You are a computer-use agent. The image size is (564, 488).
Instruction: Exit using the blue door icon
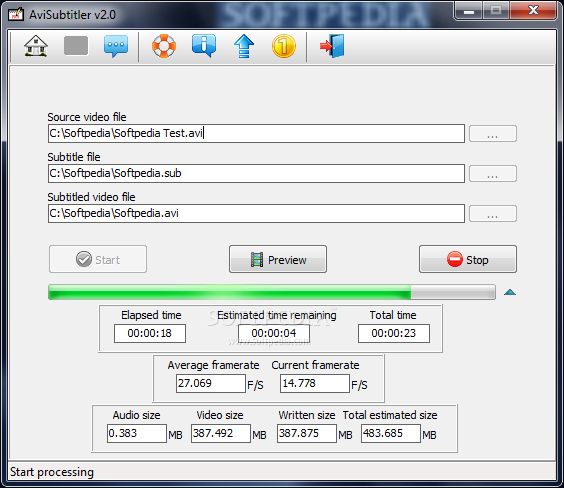tap(332, 46)
